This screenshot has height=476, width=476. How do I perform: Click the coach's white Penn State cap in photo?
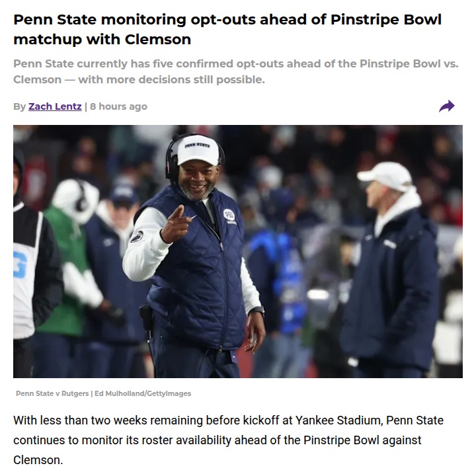[x=198, y=149]
